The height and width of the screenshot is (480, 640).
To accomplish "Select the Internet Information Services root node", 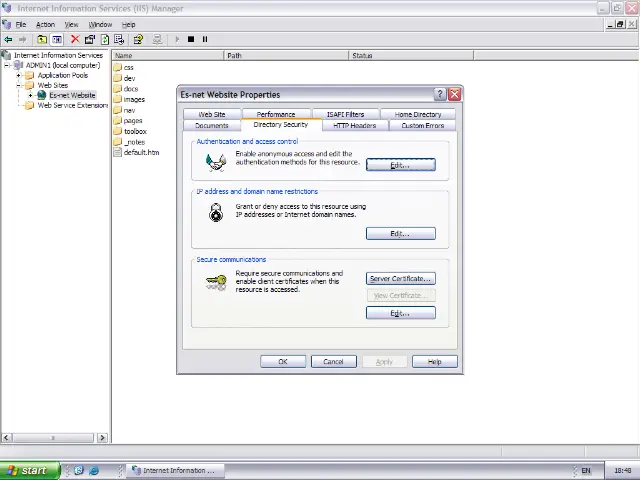I will coord(58,55).
